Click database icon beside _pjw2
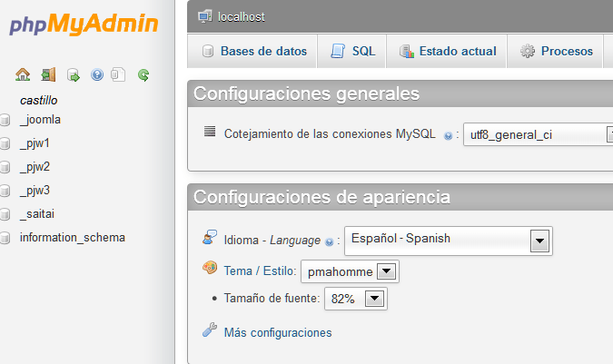This screenshot has height=364, width=613. [5, 167]
